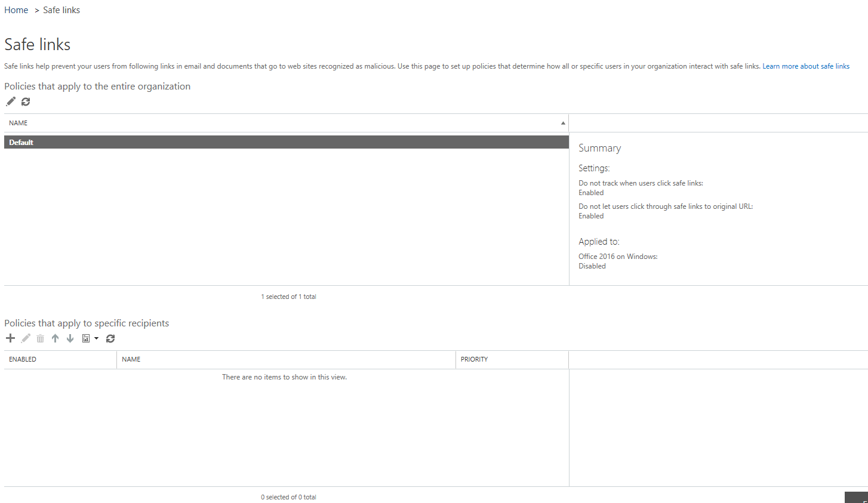
Task: Click '1 selected of 1 total' status text
Action: point(288,297)
